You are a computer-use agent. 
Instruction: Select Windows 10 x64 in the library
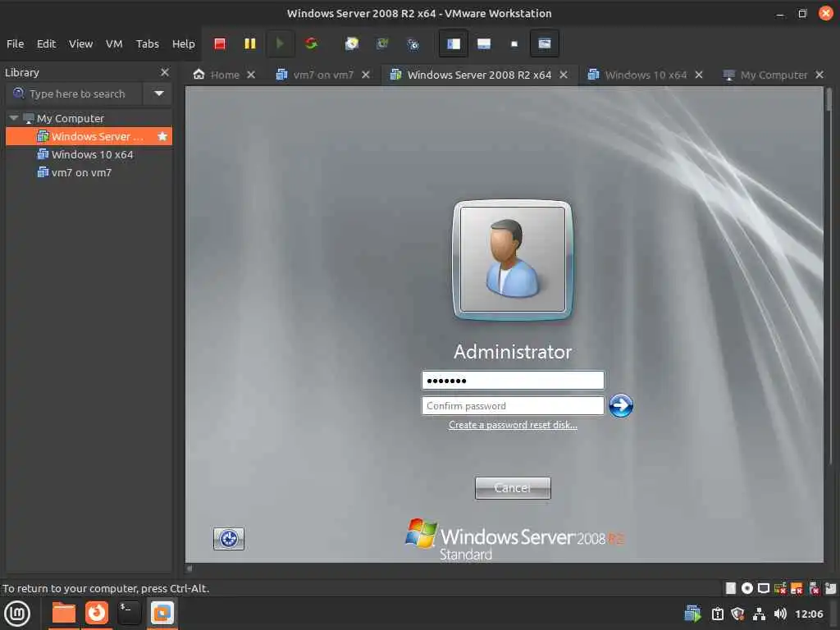[x=89, y=154]
